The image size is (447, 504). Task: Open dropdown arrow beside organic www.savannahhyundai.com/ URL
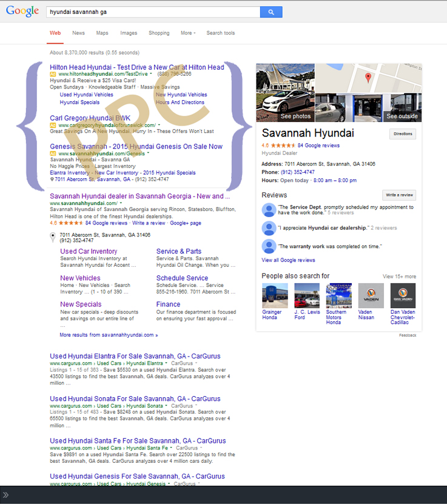(x=121, y=203)
